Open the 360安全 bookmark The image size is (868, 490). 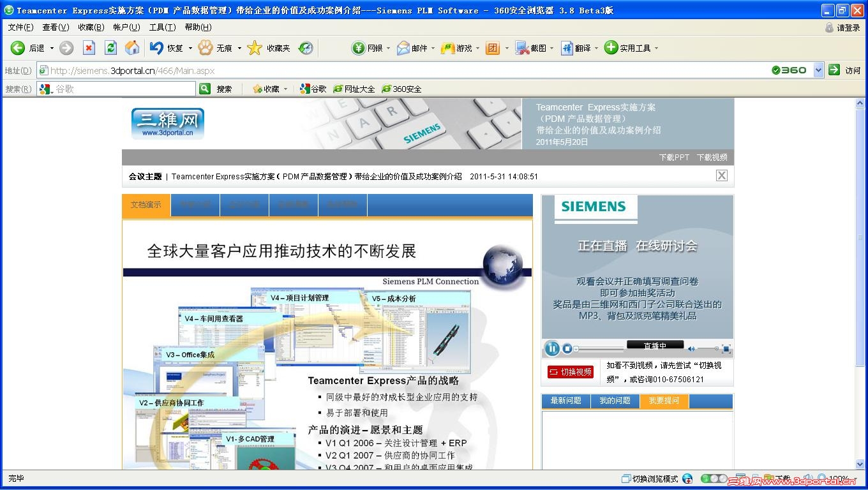[401, 89]
